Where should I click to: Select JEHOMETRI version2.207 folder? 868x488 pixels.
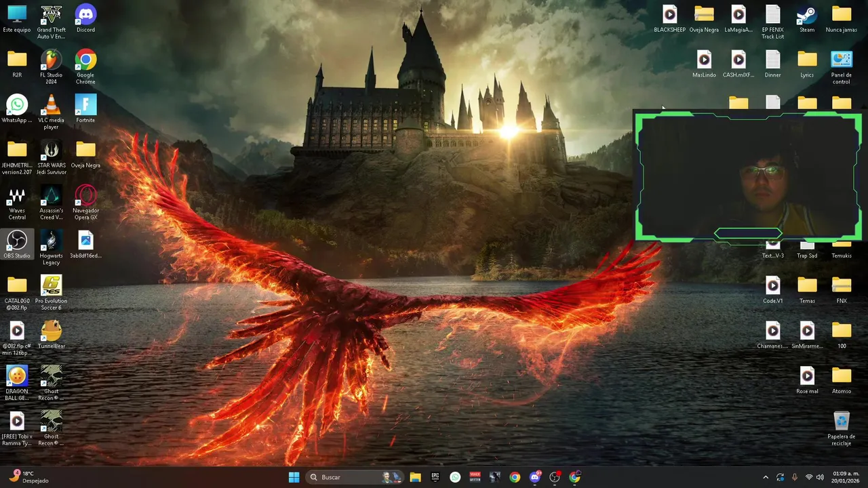pos(17,158)
